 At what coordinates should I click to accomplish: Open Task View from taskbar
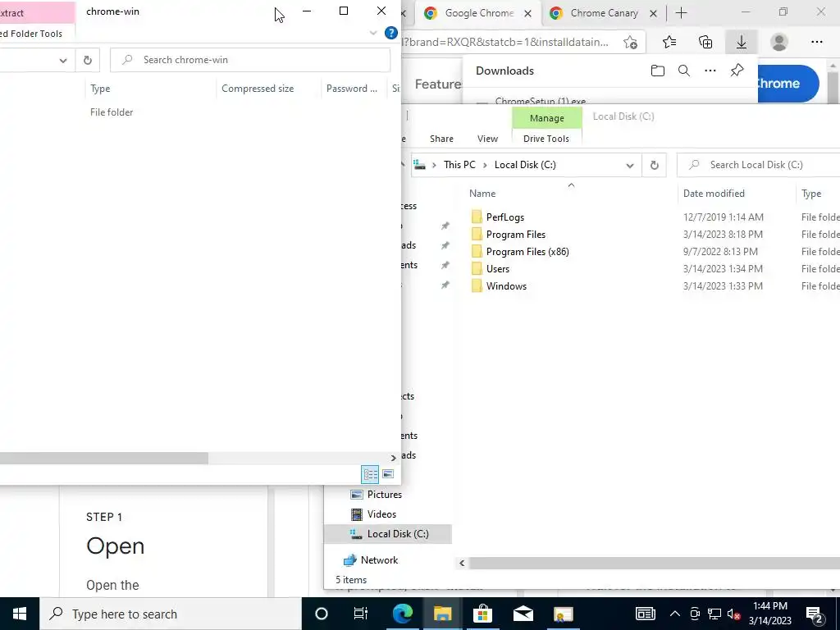click(x=361, y=614)
